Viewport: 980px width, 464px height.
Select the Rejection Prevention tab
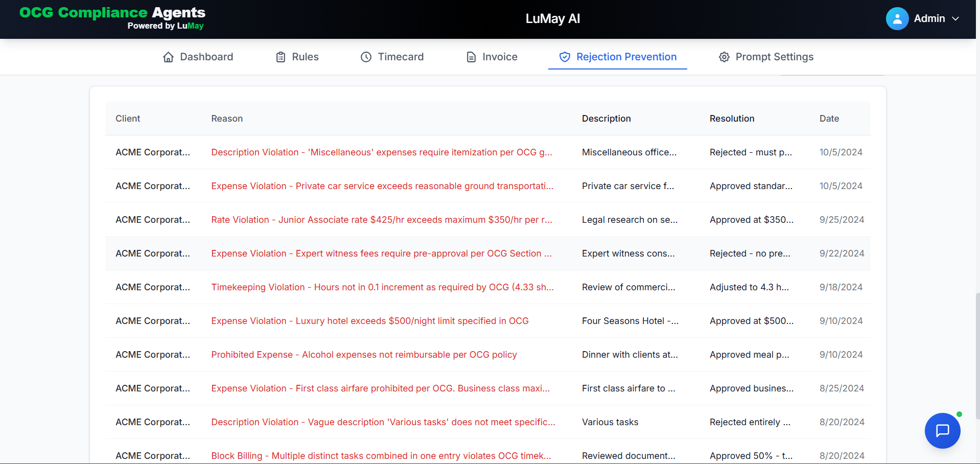pyautogui.click(x=618, y=57)
